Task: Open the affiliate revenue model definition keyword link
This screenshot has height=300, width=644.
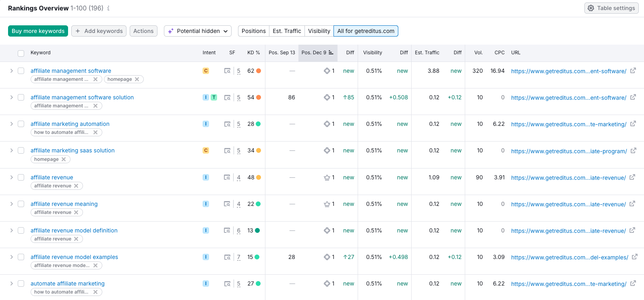Action: coord(74,230)
